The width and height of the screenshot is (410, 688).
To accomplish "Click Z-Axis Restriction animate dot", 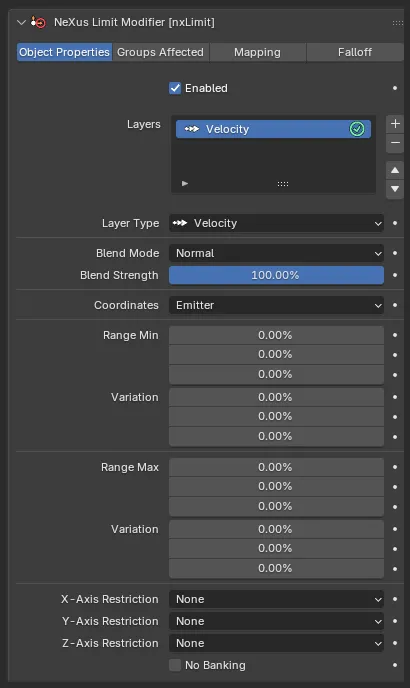I will pyautogui.click(x=395, y=643).
